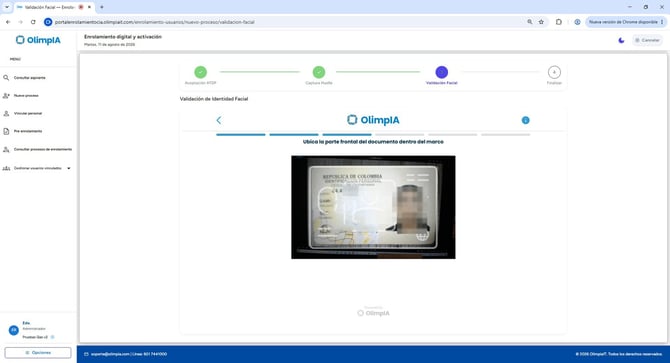Click the Opciones button in the sidebar
670x363 pixels.
[x=38, y=353]
